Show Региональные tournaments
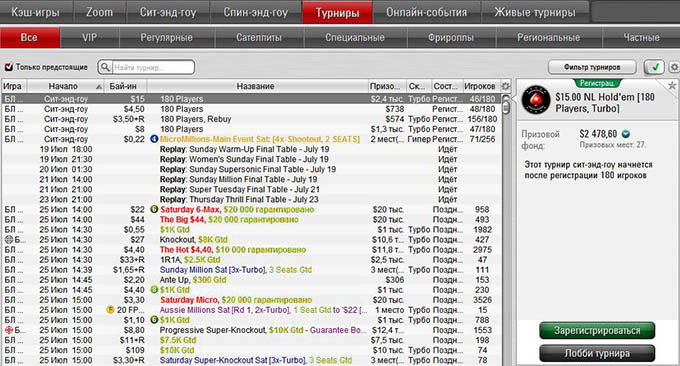The width and height of the screenshot is (680, 366). tap(549, 38)
